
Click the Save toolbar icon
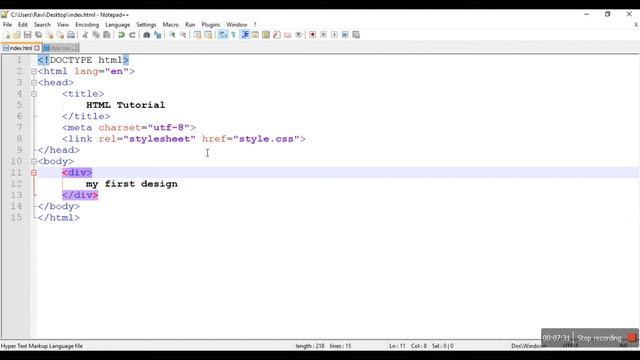point(27,35)
